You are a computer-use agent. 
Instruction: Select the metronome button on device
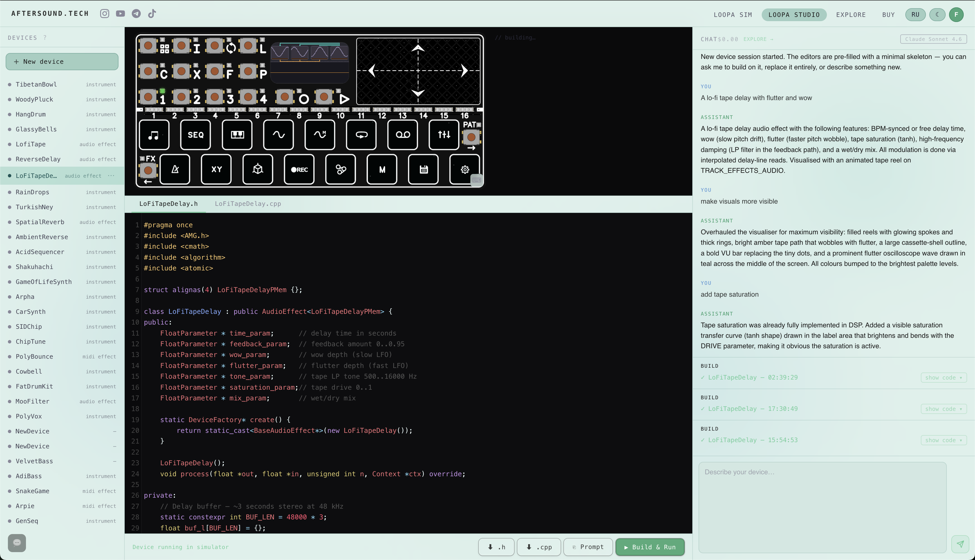point(175,169)
